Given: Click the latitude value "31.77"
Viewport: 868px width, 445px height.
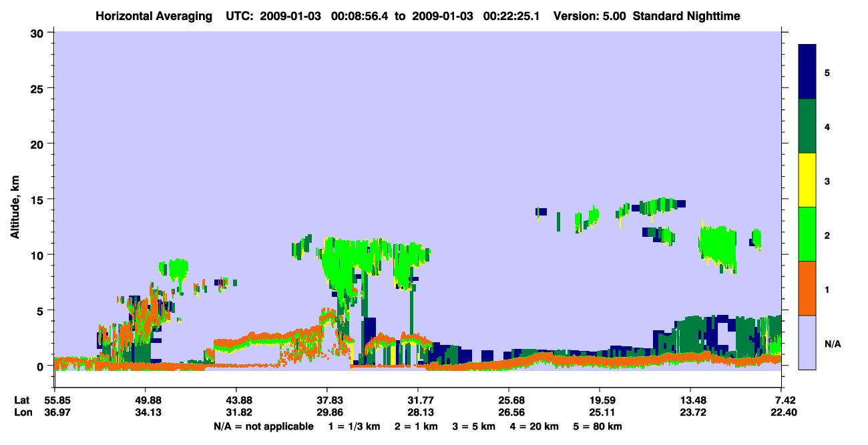Looking at the screenshot, I should (418, 400).
